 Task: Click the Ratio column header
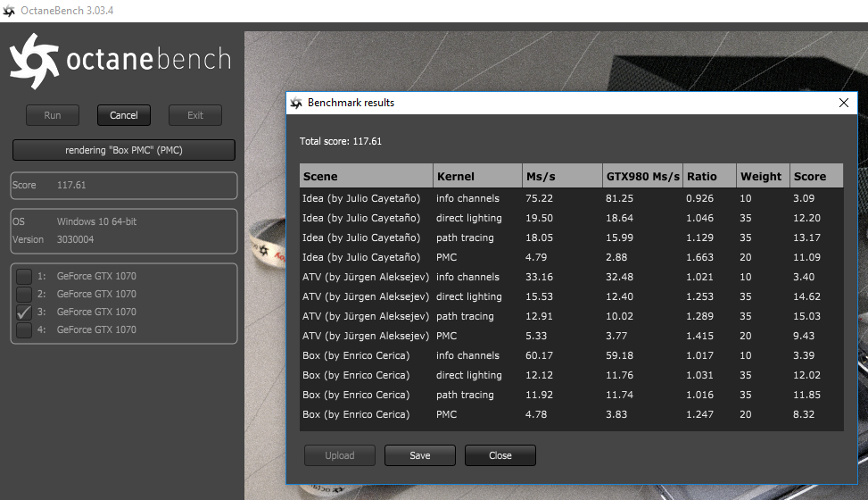click(710, 176)
